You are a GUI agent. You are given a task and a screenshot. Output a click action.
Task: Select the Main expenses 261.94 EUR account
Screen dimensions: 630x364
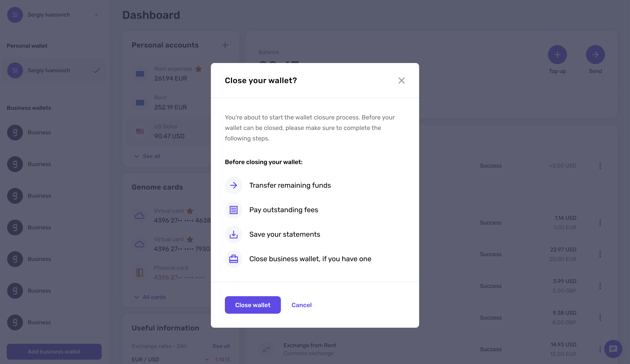pos(168,74)
